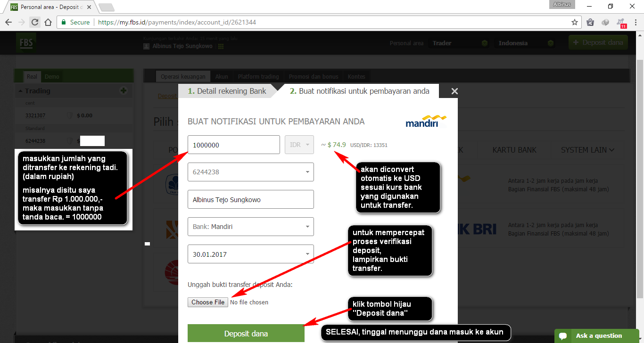Click the FBS logo in header
Image resolution: width=644 pixels, height=343 pixels.
pos(26,42)
